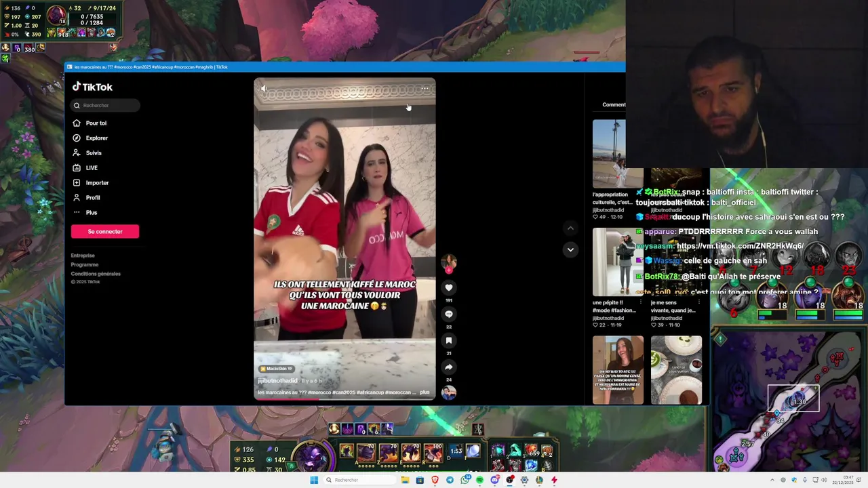Open the NYC text-overlay video thumbnail
The image size is (868, 488).
pyautogui.click(x=618, y=370)
